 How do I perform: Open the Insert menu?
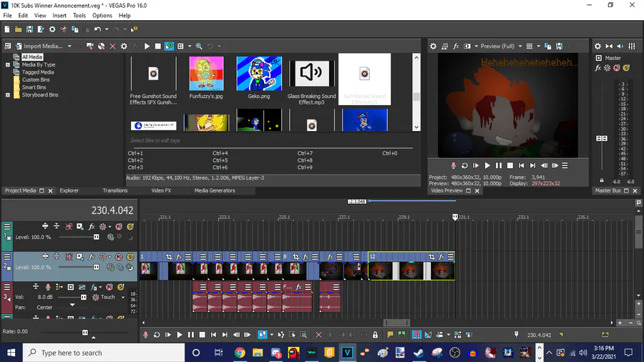click(59, 16)
